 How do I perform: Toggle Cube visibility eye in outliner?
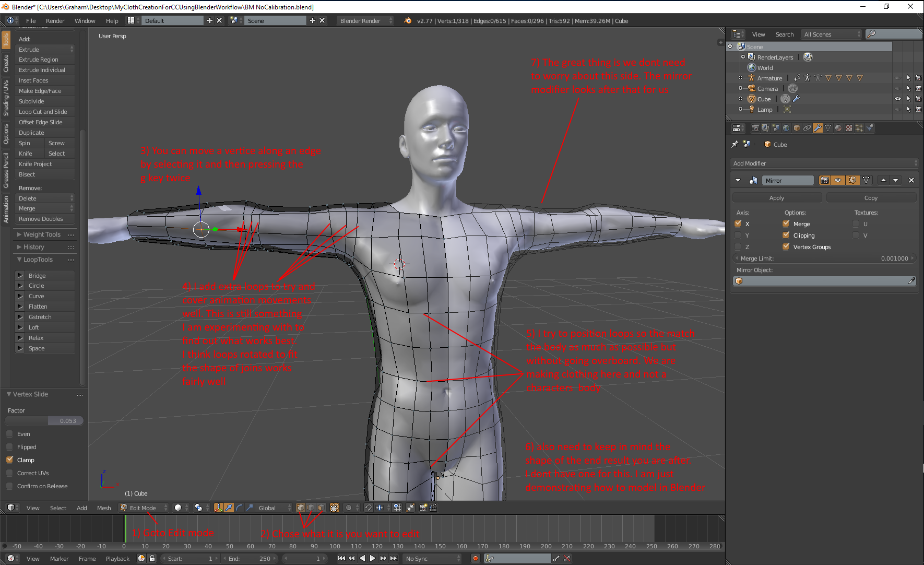pyautogui.click(x=897, y=99)
